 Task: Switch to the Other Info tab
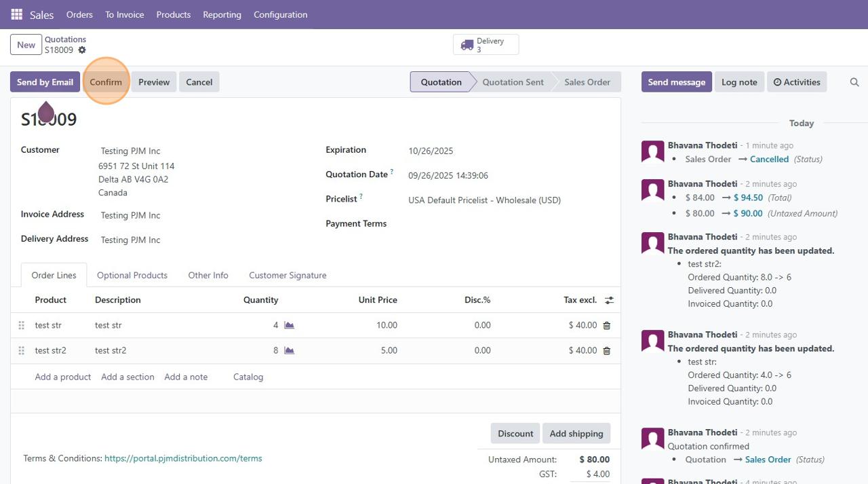[x=208, y=276]
